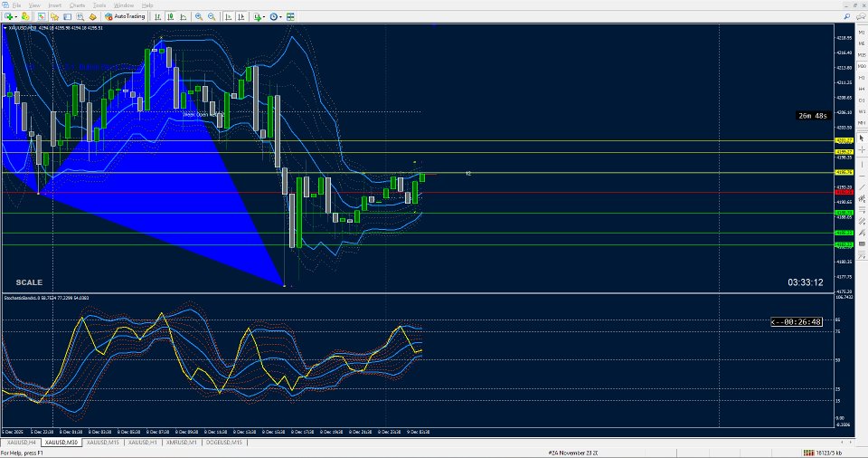Click the XAUUSD,M30 chart title dropdown arrow
Screen dimensions: 868x458
[x=5, y=27]
